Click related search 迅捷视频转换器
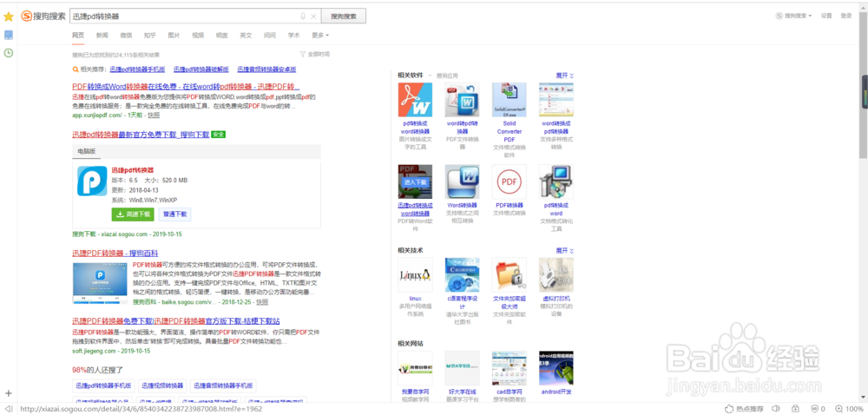Screen dimensions: 868x415 pos(163,385)
